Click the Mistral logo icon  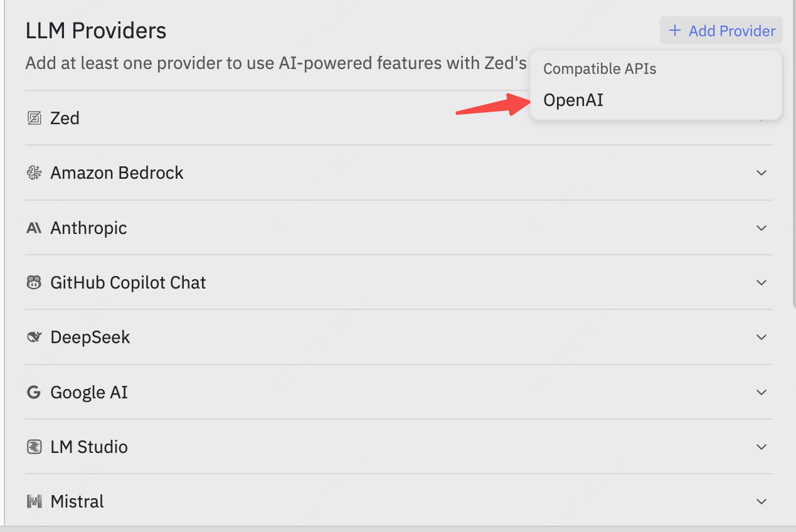(34, 501)
